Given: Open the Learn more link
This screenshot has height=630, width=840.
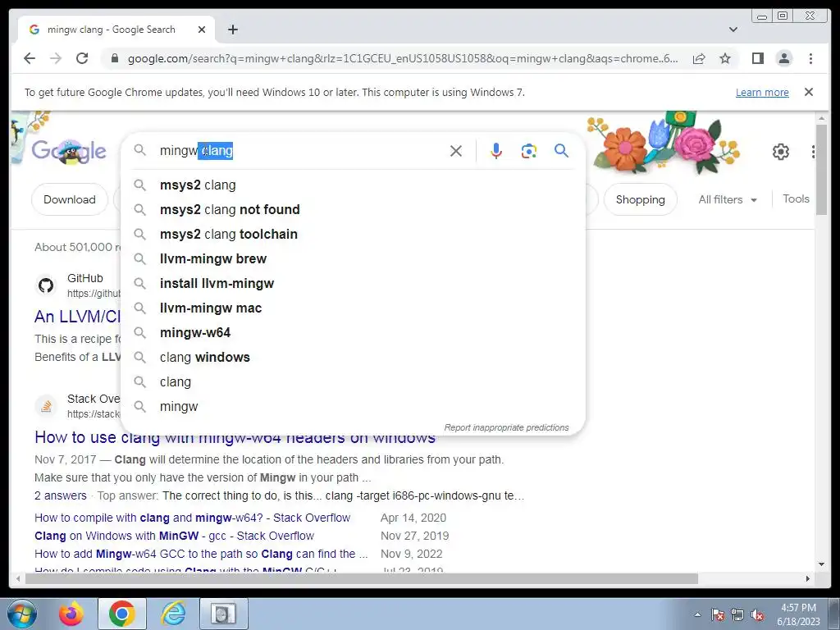Looking at the screenshot, I should pyautogui.click(x=762, y=92).
